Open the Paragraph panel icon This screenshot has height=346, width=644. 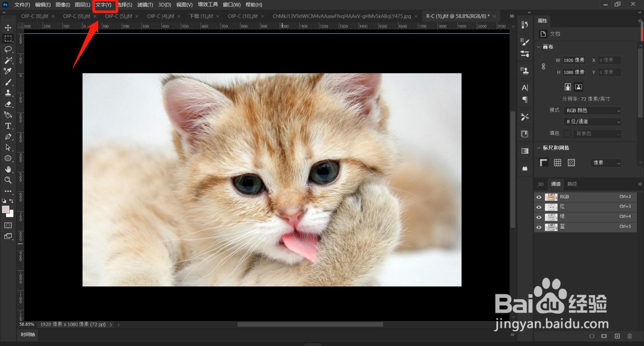pyautogui.click(x=524, y=99)
